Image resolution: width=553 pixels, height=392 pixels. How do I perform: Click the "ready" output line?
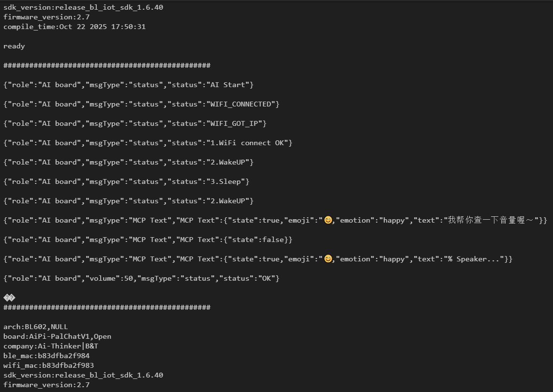[14, 46]
